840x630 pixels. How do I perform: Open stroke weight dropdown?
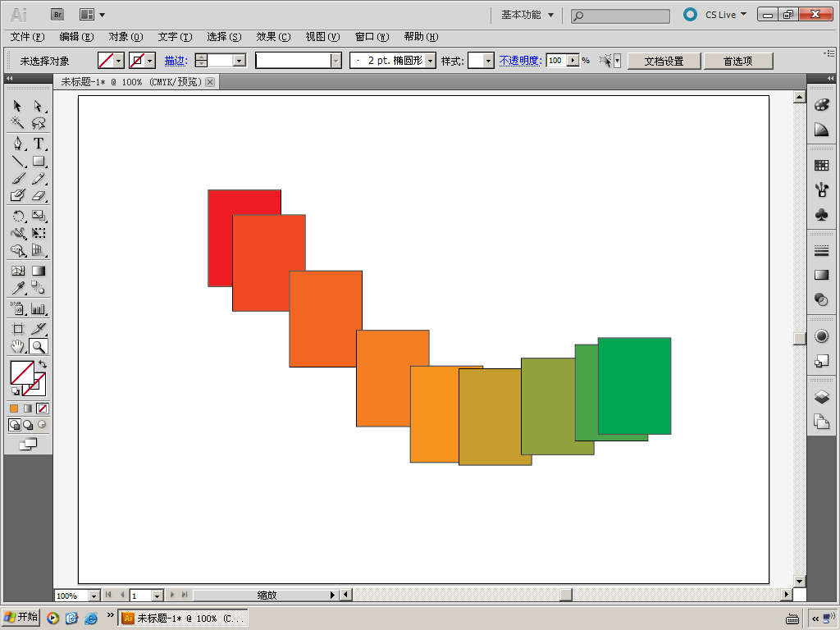pyautogui.click(x=240, y=61)
